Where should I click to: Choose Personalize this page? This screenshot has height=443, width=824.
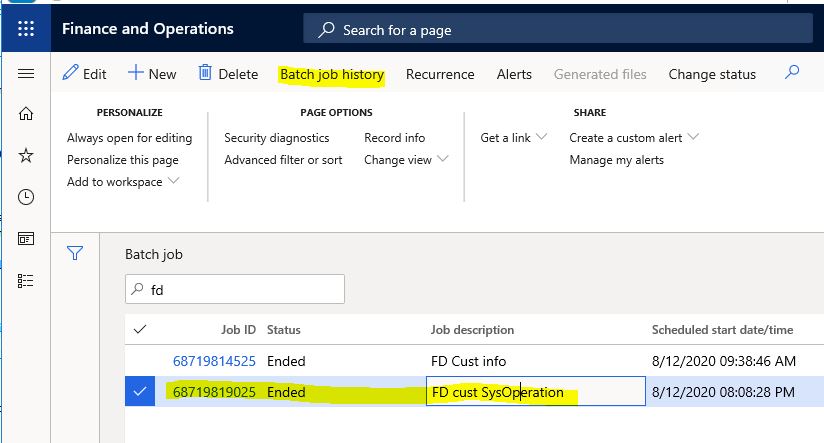point(122,160)
